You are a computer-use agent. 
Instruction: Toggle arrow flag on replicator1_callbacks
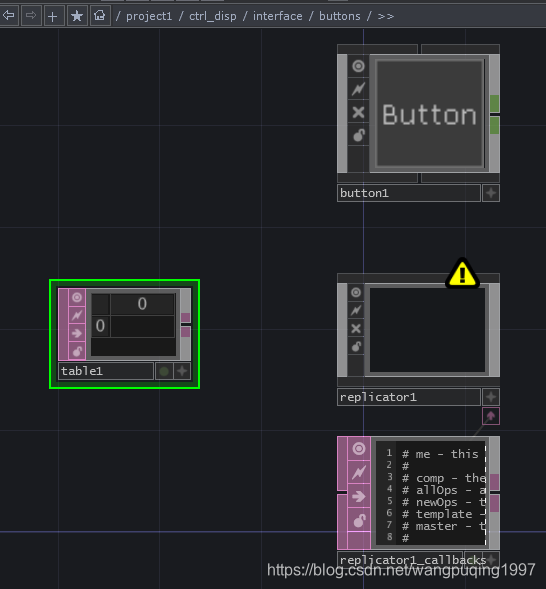pyautogui.click(x=359, y=497)
